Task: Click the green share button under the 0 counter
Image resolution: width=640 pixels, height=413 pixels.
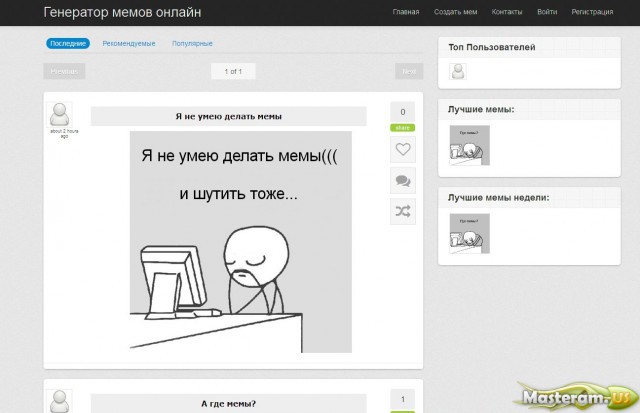Action: click(x=402, y=128)
